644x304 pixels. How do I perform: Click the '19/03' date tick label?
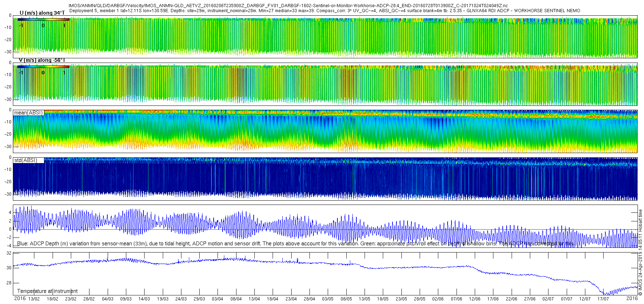coord(163,299)
